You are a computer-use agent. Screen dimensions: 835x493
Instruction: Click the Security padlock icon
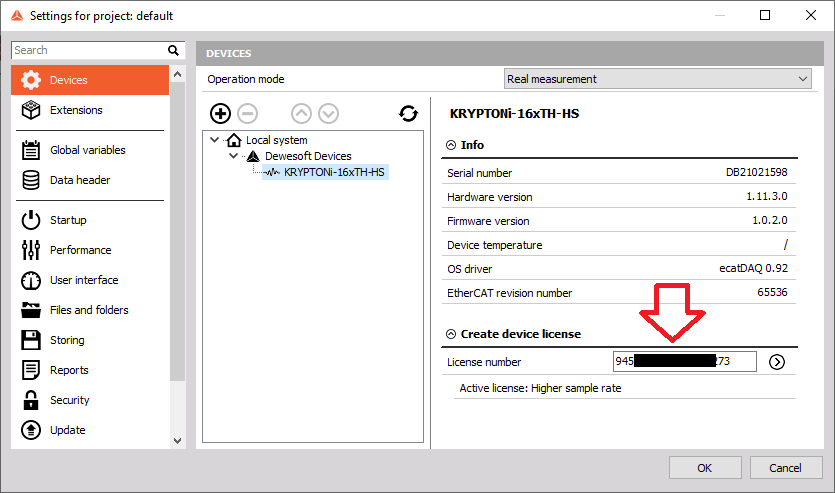point(31,400)
